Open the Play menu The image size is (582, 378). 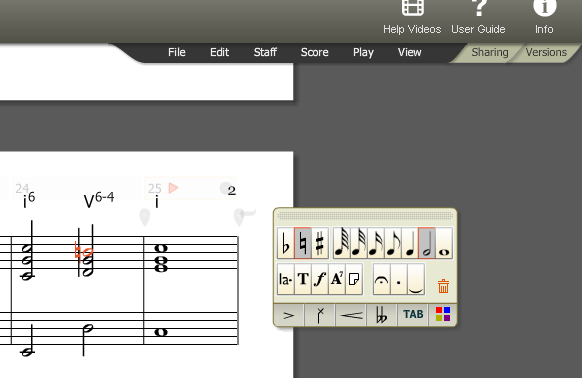[x=363, y=52]
